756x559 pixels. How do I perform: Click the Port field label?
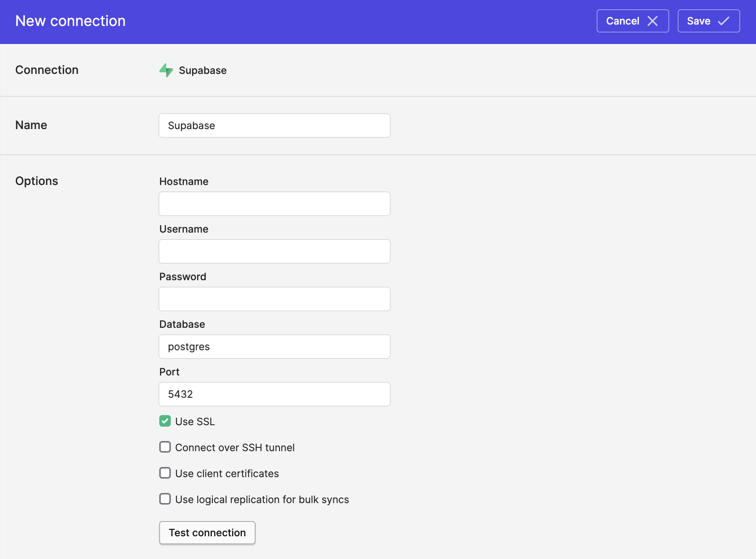point(169,372)
